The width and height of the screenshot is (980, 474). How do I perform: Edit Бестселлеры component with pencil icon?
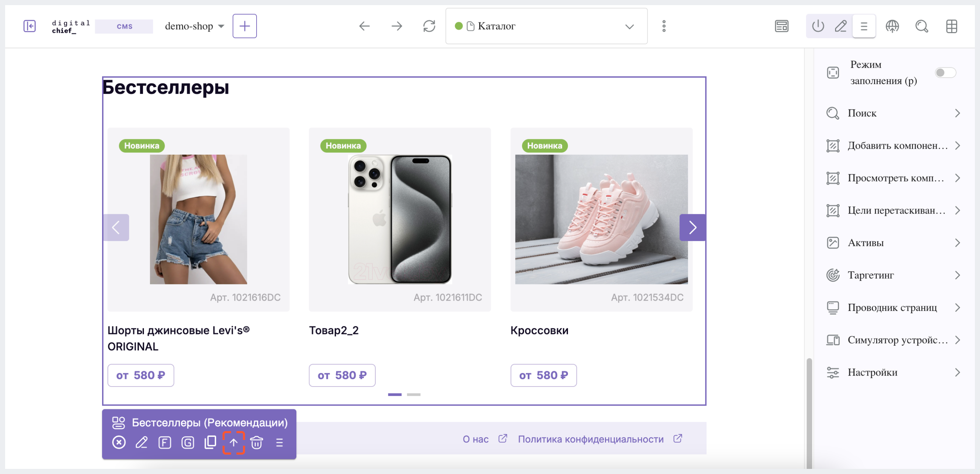[142, 442]
